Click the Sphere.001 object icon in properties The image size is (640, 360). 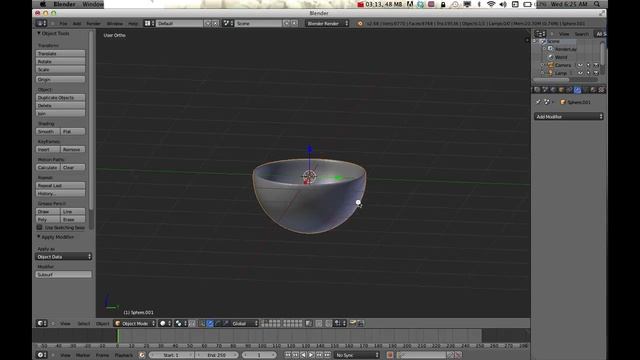click(x=563, y=102)
